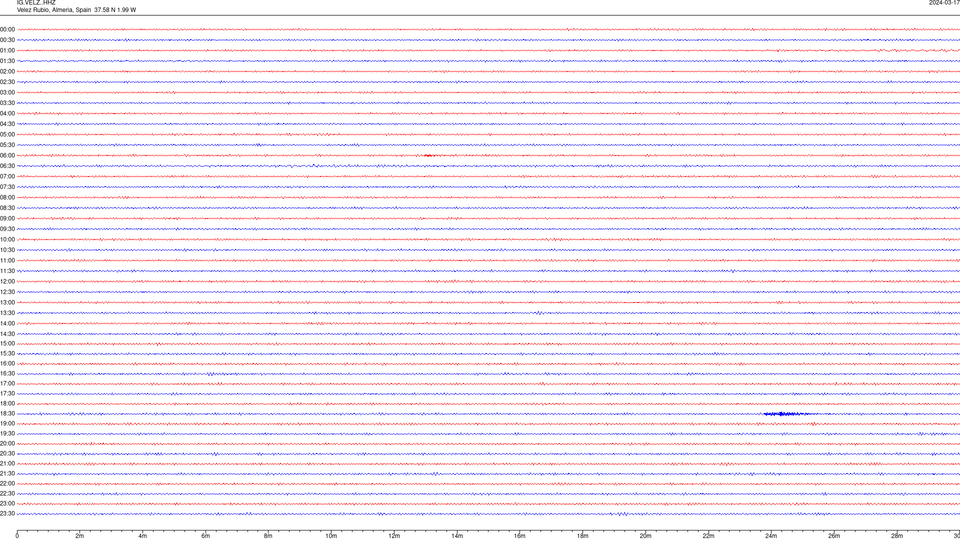Select the 05:00 trace time label
960x540 pixels.
pos(7,135)
